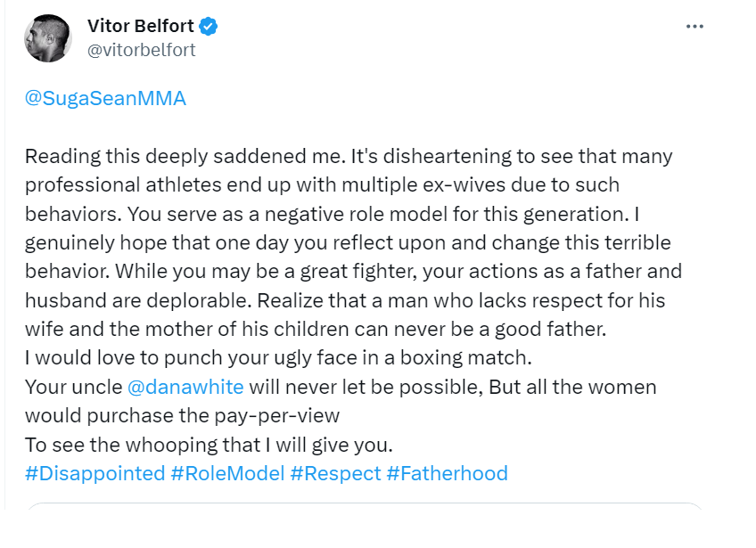Follow the #Fatherhood hashtag link
This screenshot has width=756, height=548.
[447, 473]
